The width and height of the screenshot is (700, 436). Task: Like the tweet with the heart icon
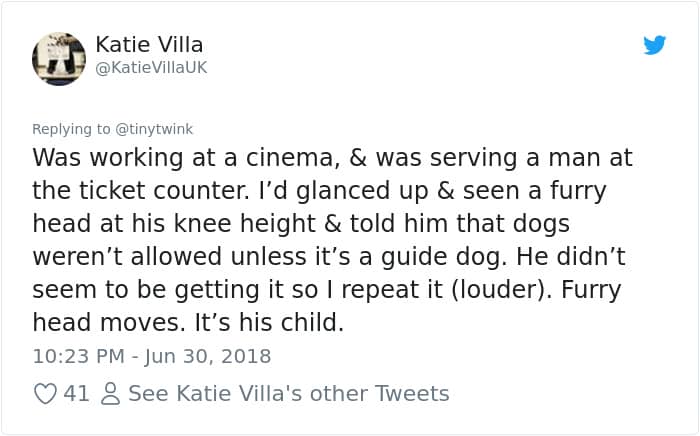pos(45,394)
